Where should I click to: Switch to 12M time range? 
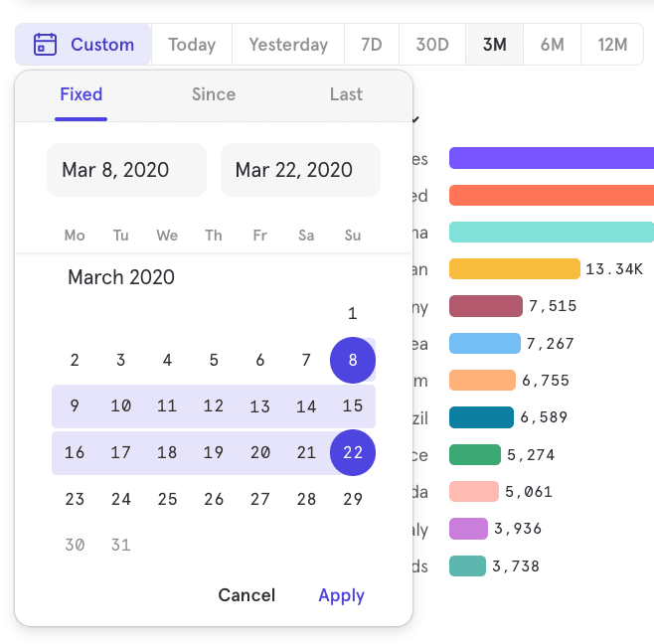click(x=612, y=45)
